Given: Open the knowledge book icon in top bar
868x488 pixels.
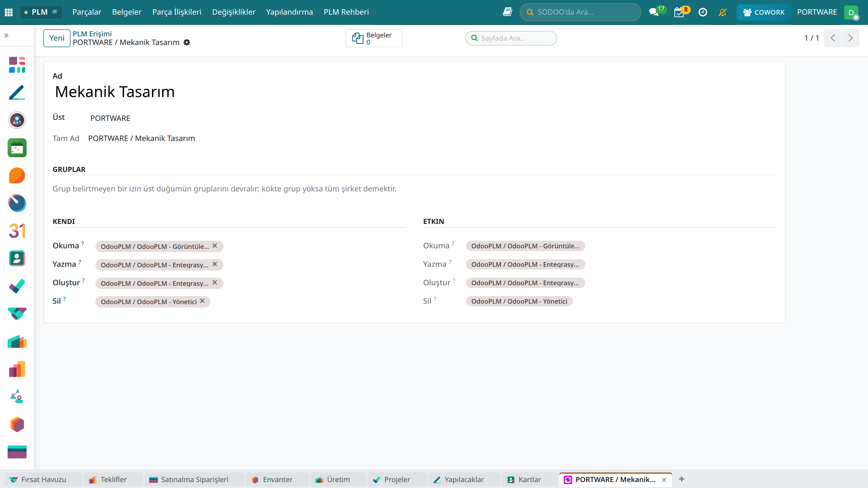Looking at the screenshot, I should (x=508, y=12).
